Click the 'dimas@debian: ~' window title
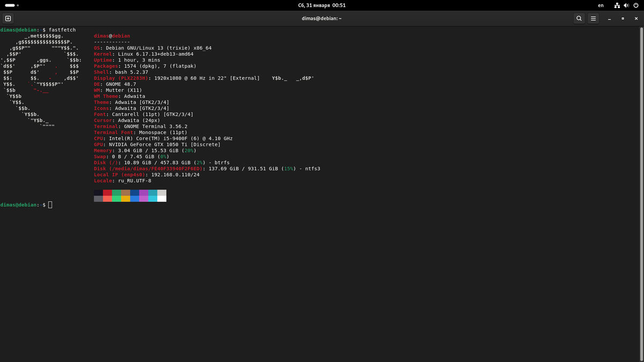Viewport: 644px width, 362px height. [321, 18]
